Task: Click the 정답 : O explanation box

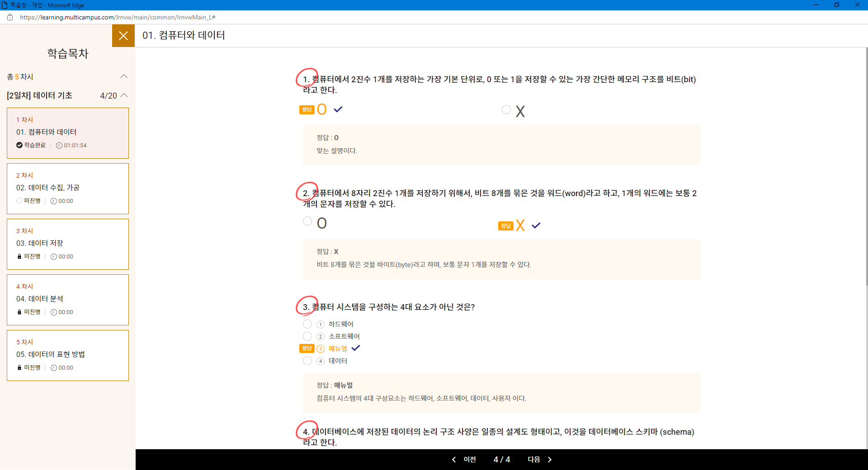Action: (502, 145)
